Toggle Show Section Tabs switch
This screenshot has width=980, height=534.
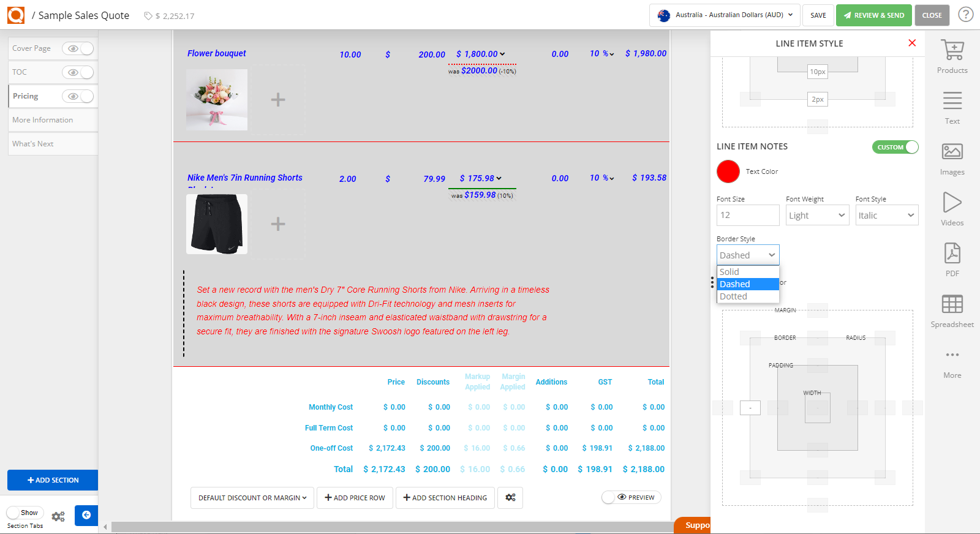(25, 513)
